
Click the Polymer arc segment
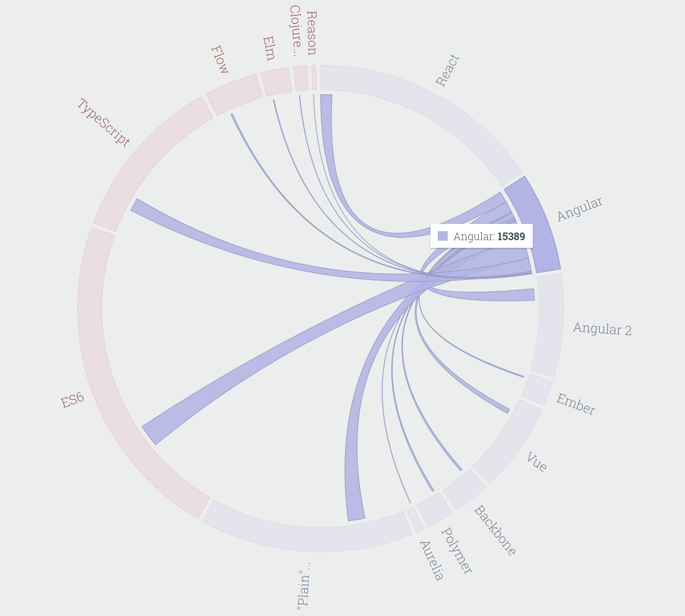click(435, 509)
